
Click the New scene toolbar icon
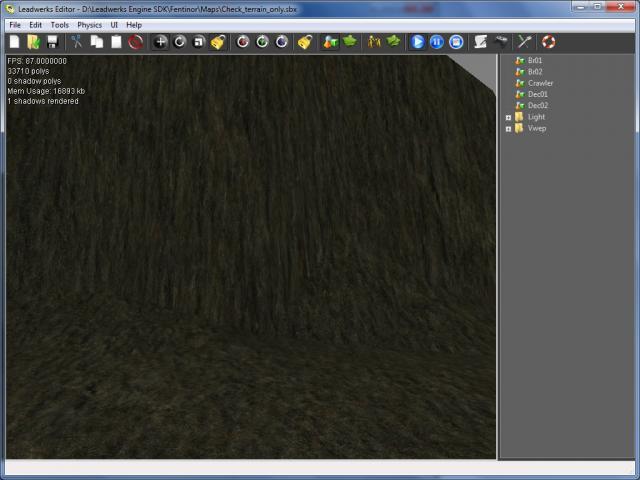[x=14, y=42]
